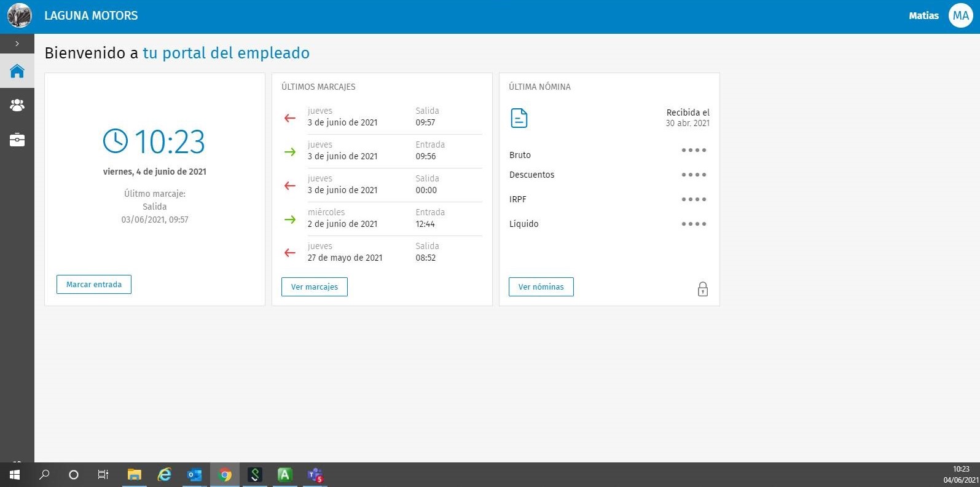Click the Matias username in header

[923, 16]
